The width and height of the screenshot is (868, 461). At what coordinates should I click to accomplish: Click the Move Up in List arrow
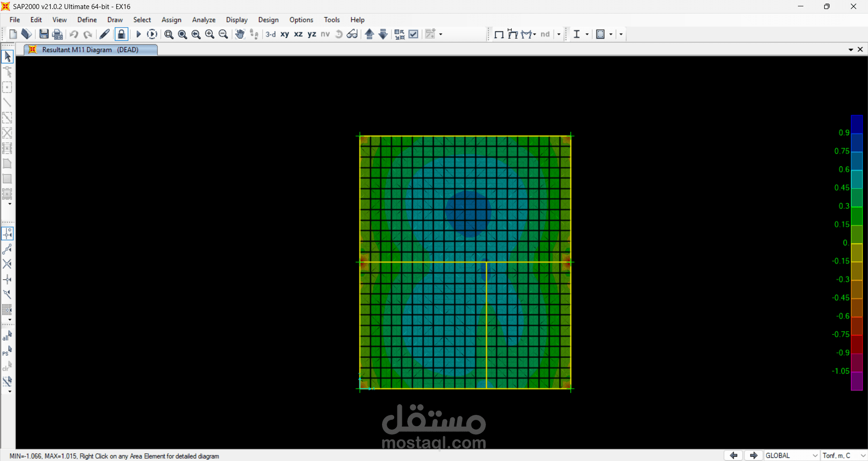[369, 34]
